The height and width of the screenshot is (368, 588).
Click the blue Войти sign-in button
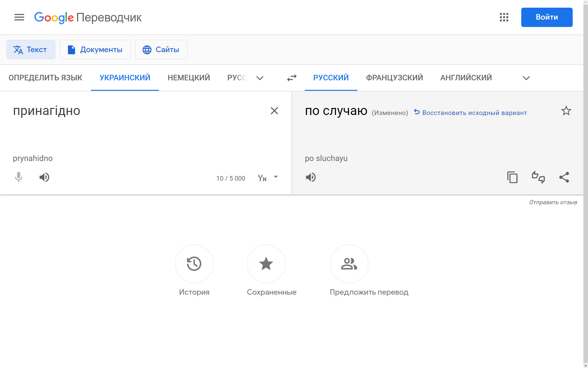pyautogui.click(x=547, y=17)
